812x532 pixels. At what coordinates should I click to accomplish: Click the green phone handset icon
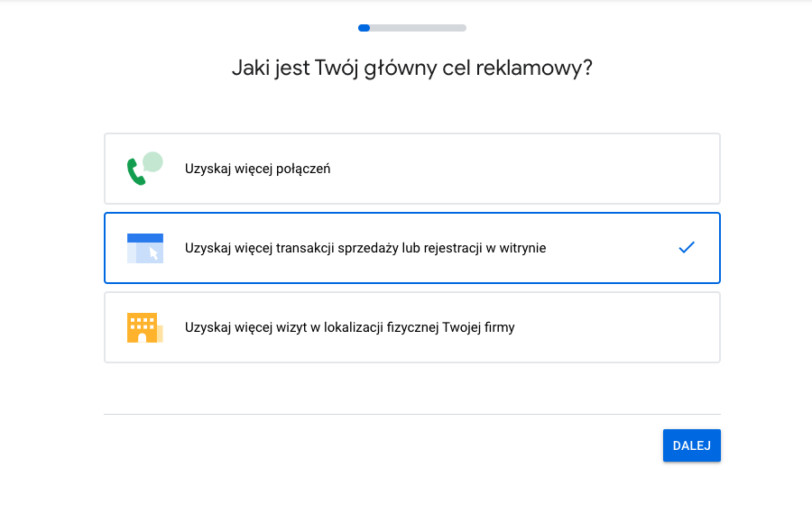point(135,172)
